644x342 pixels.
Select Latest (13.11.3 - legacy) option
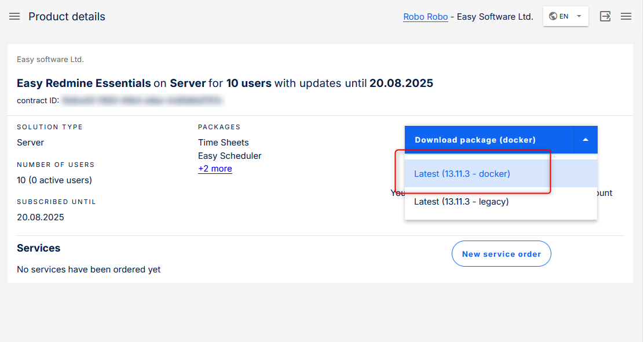[x=461, y=202]
